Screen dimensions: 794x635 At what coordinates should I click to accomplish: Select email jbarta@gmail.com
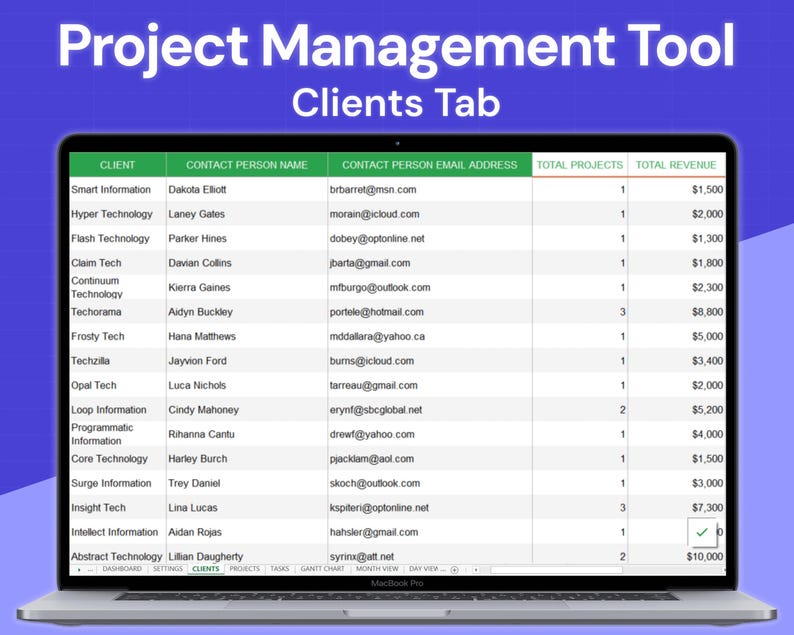coord(370,263)
